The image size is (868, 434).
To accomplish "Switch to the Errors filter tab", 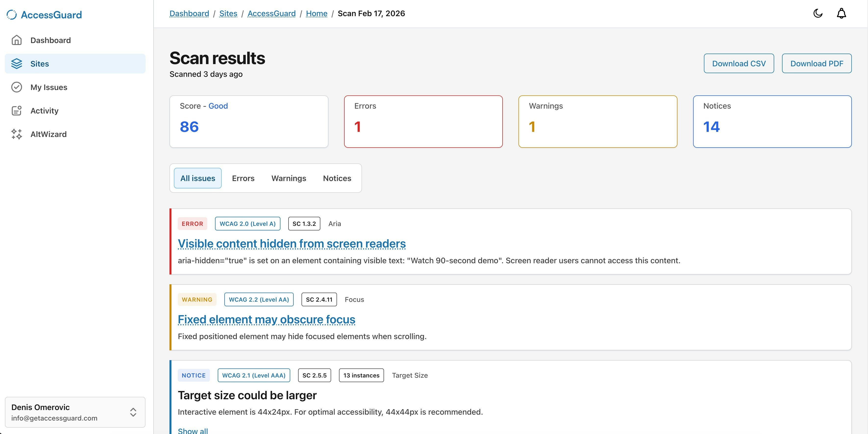I will pos(243,178).
